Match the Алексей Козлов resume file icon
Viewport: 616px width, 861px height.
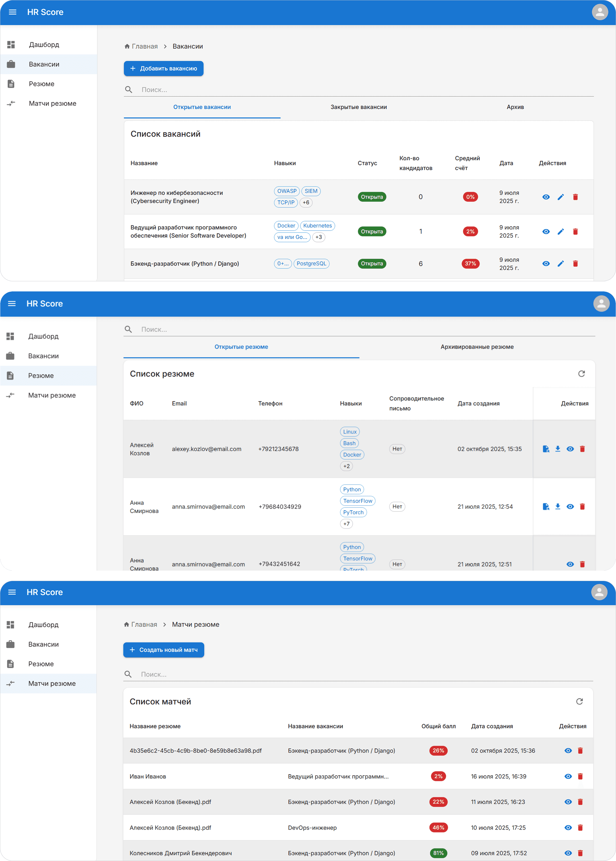pos(546,449)
